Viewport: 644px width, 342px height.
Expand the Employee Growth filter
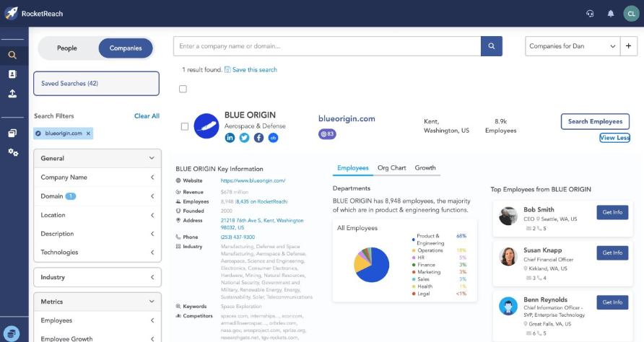point(97,338)
